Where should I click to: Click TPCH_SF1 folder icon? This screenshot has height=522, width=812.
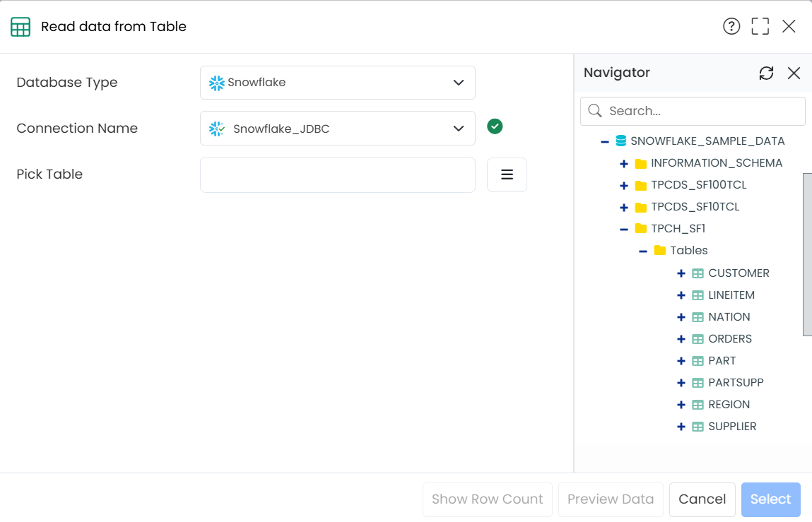pos(640,228)
